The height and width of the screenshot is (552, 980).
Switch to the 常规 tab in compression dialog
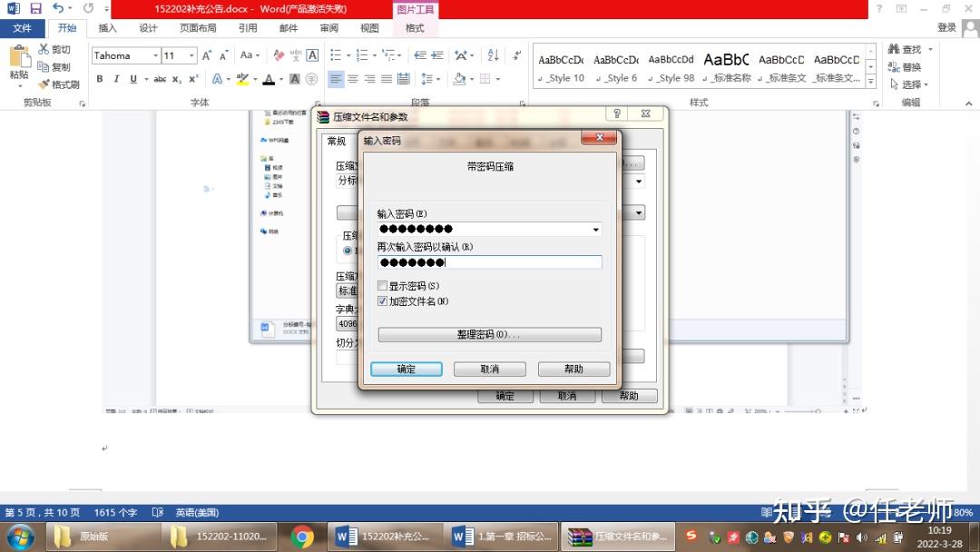click(x=335, y=141)
